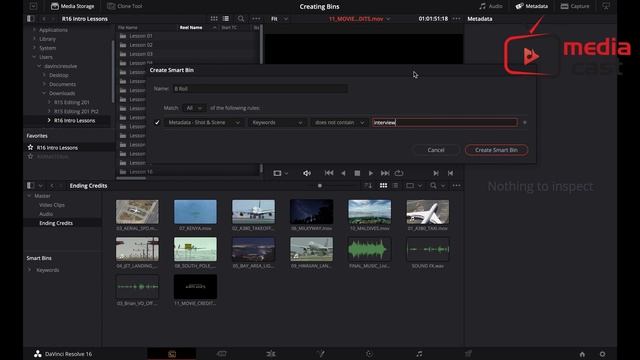
Task: Toggle the media pool bin list panel icon
Action: click(x=31, y=186)
